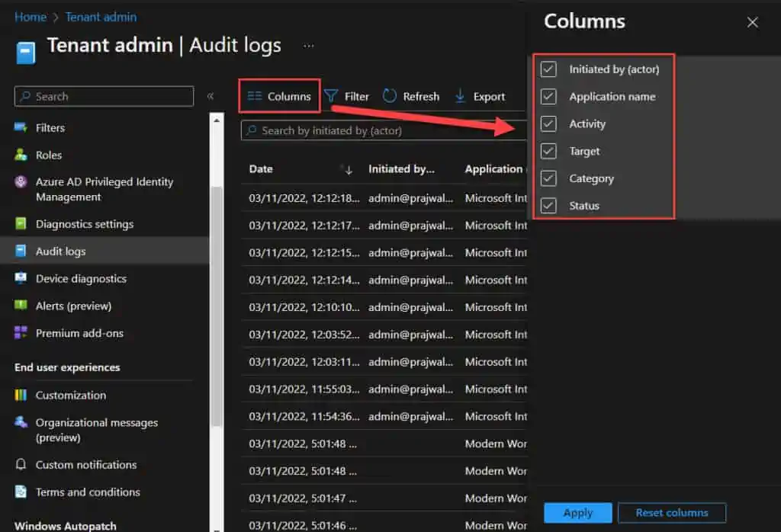The height and width of the screenshot is (532, 781).
Task: Toggle the Activity column checkbox
Action: pos(548,123)
